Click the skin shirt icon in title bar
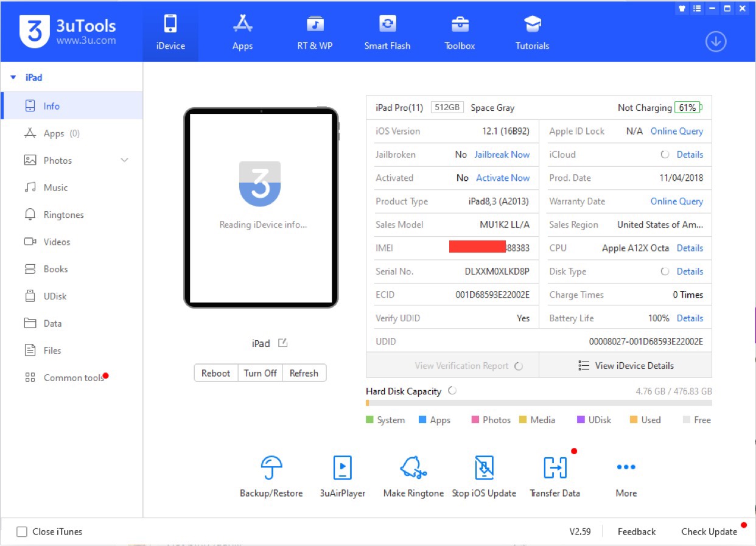This screenshot has height=546, width=756. coord(682,9)
